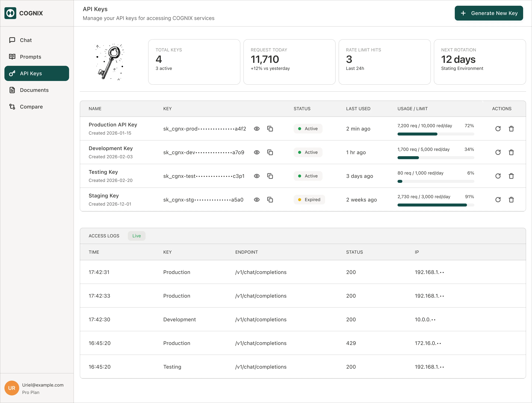Reveal the Production API Key value

pyautogui.click(x=257, y=129)
